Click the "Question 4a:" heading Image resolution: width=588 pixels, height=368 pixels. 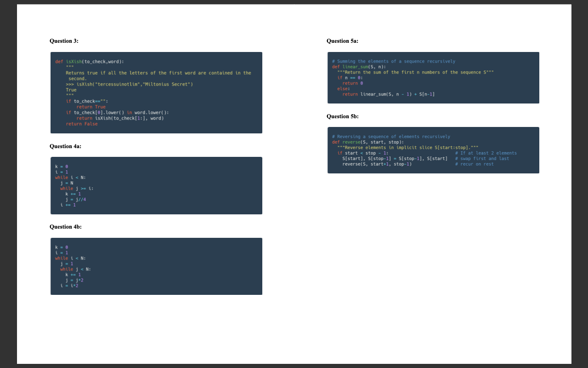tap(65, 146)
